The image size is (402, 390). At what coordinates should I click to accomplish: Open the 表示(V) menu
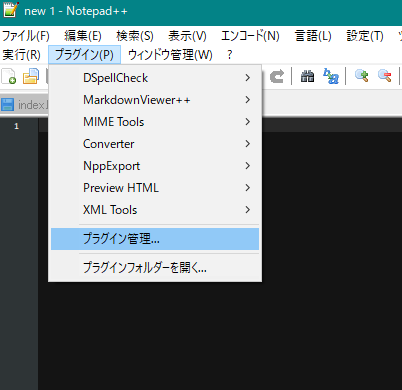pos(187,36)
